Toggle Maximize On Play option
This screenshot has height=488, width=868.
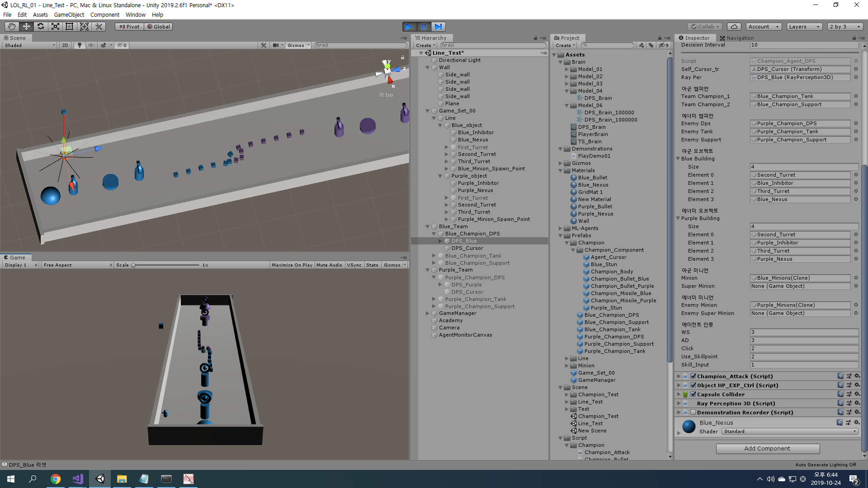(292, 265)
